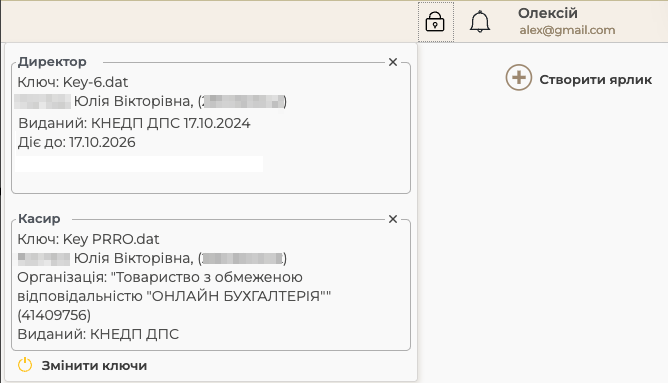Select the Касир card heading
The width and height of the screenshot is (668, 383).
[x=39, y=219]
